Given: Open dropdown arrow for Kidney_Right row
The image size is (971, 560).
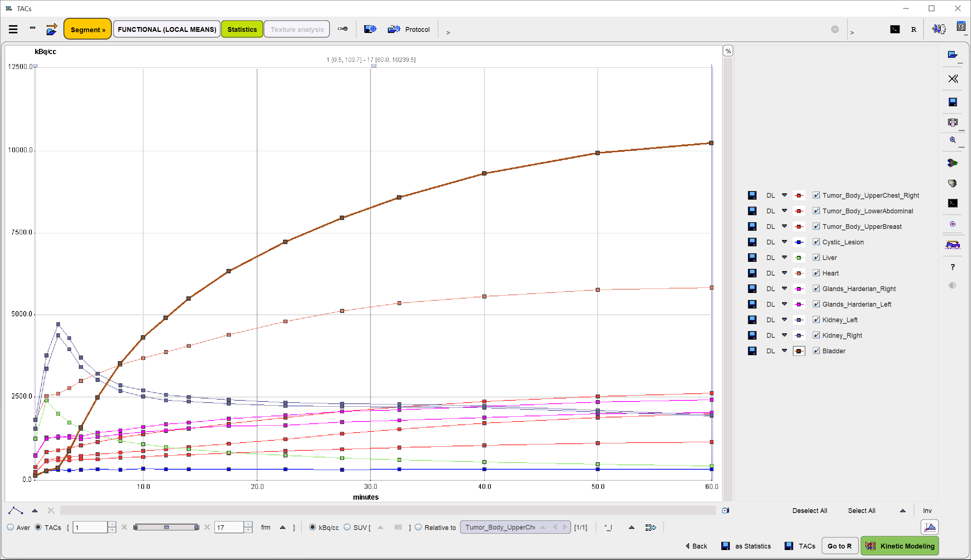Looking at the screenshot, I should point(784,335).
